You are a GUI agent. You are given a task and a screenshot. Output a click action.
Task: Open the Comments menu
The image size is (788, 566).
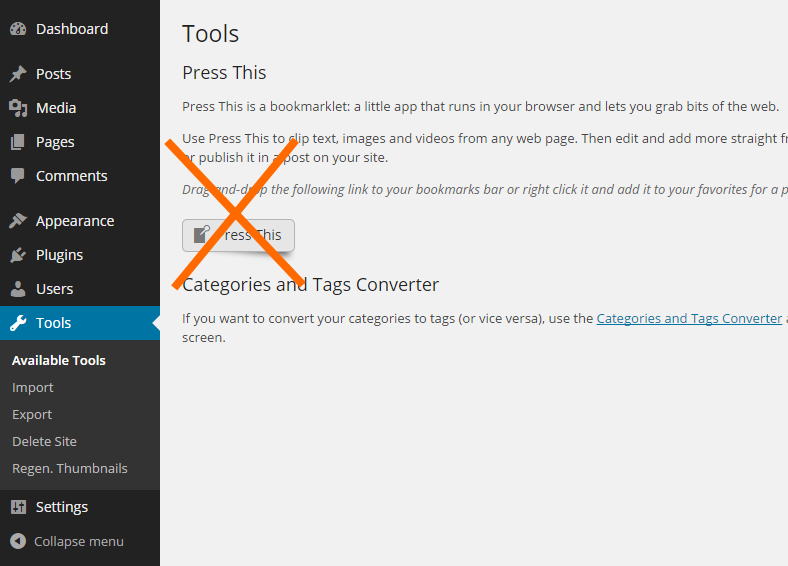(x=71, y=176)
